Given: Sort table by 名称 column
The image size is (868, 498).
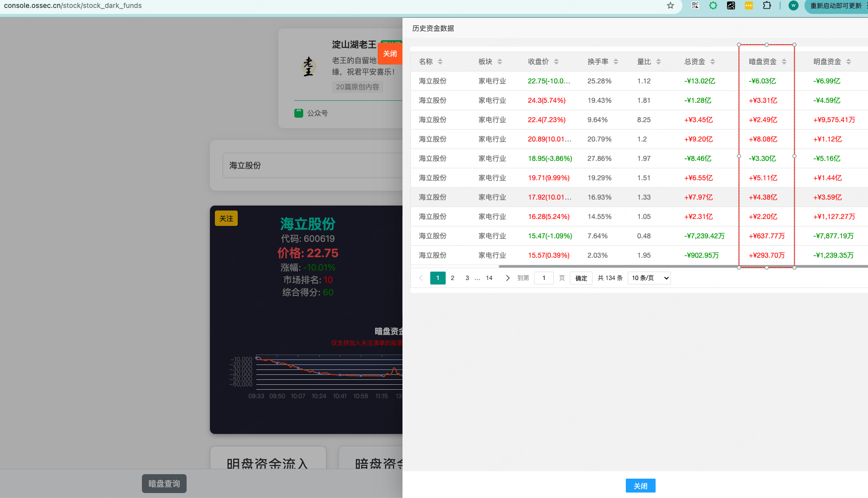Looking at the screenshot, I should pyautogui.click(x=440, y=62).
